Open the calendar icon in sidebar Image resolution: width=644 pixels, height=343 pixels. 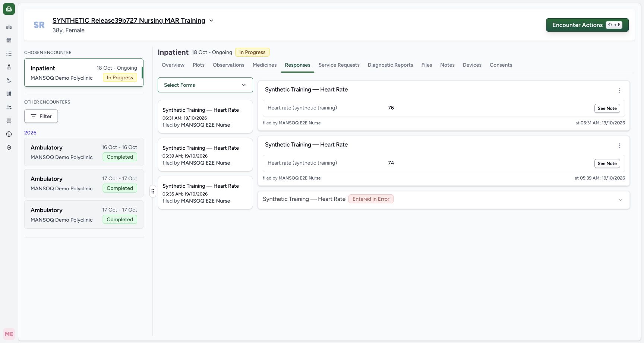[9, 40]
